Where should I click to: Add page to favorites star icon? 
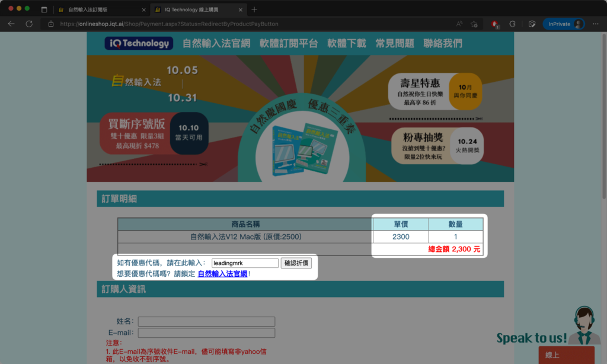(474, 24)
